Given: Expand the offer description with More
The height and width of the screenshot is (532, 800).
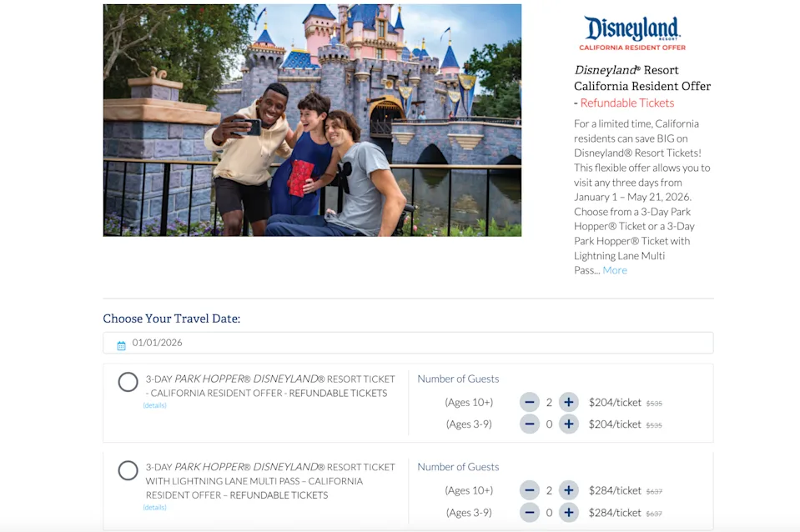Looking at the screenshot, I should pyautogui.click(x=615, y=270).
